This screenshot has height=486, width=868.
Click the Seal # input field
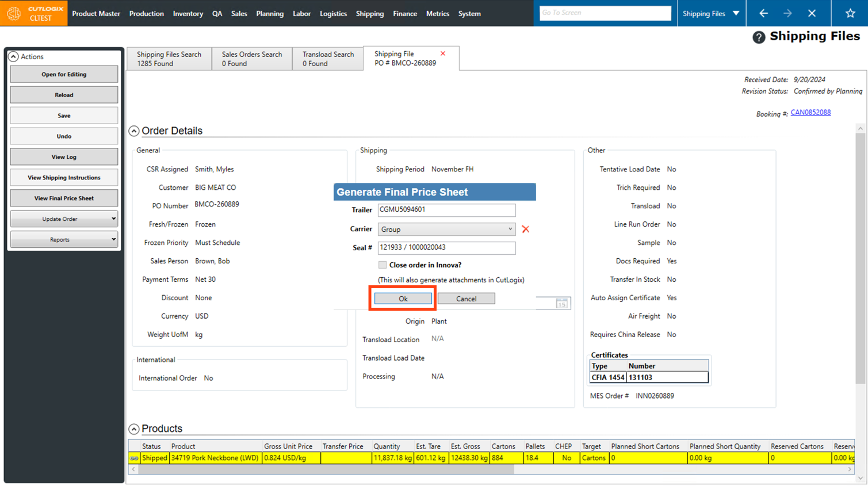point(446,248)
